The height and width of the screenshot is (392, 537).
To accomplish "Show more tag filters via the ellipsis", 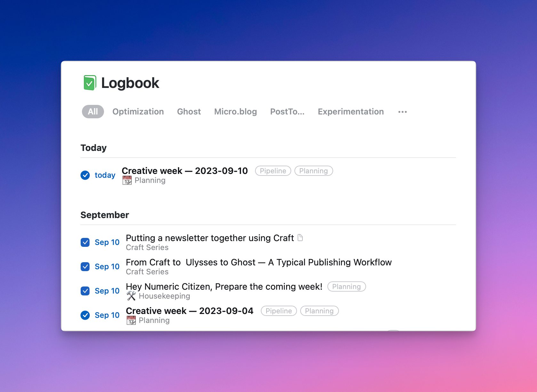I will tap(403, 112).
